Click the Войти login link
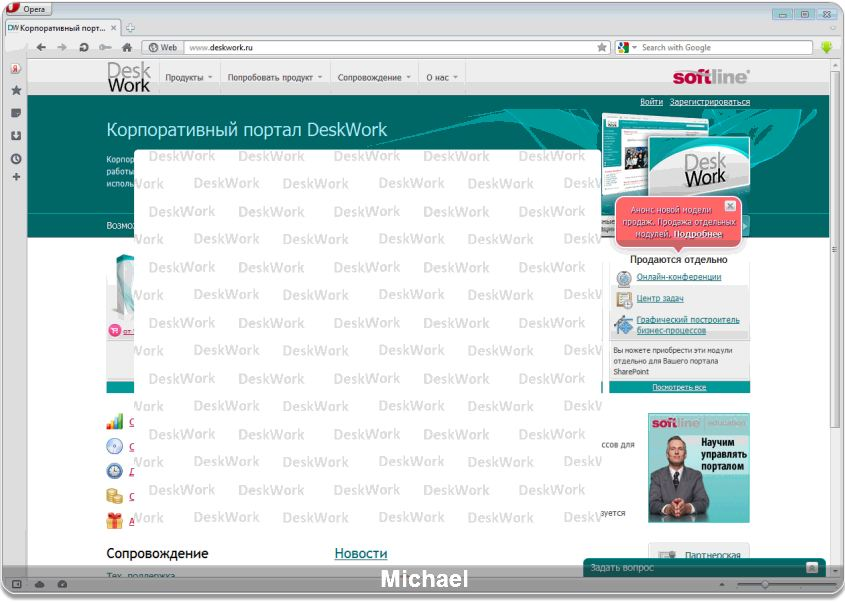This screenshot has width=845, height=602. pos(651,102)
